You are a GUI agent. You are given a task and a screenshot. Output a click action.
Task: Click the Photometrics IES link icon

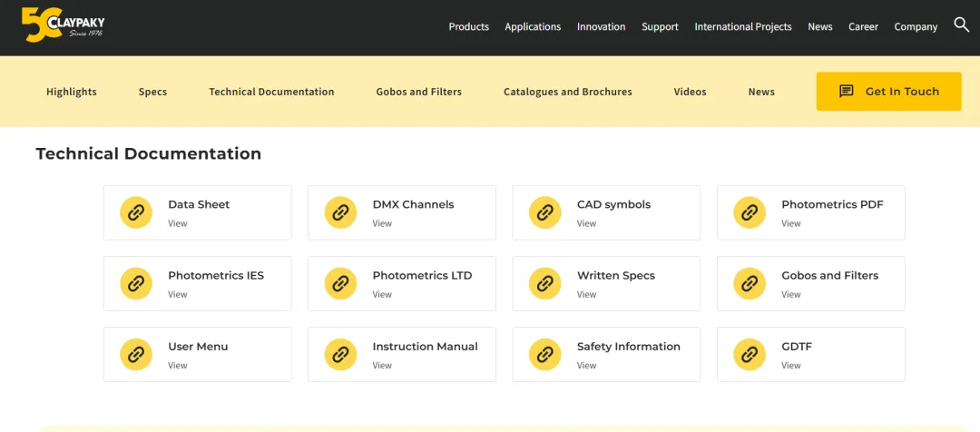coord(135,283)
